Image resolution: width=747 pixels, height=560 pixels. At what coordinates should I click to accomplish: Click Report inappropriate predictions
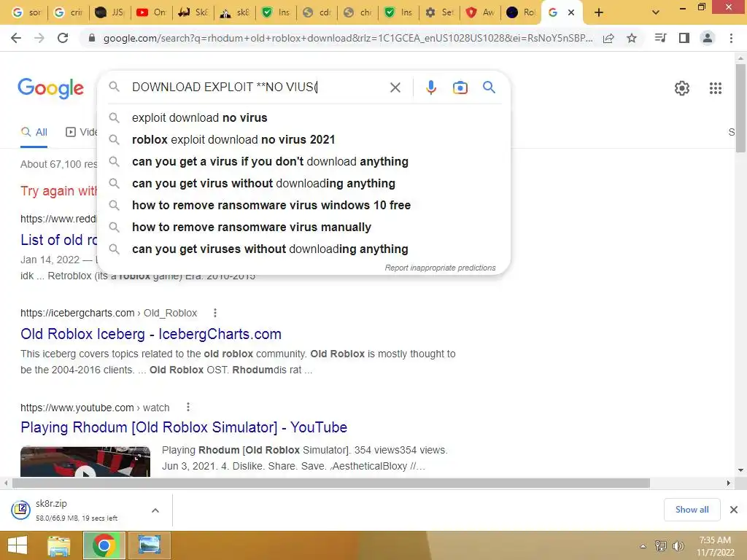tap(440, 268)
